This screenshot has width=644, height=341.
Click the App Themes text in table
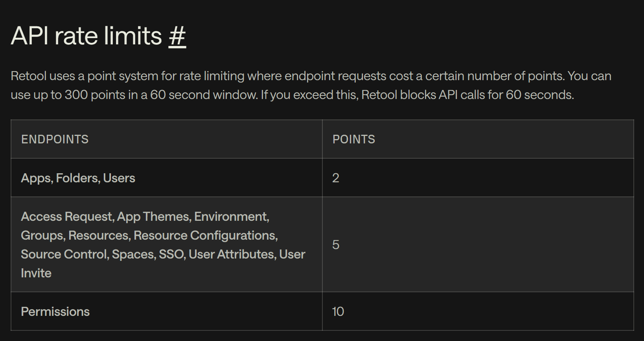tap(153, 216)
